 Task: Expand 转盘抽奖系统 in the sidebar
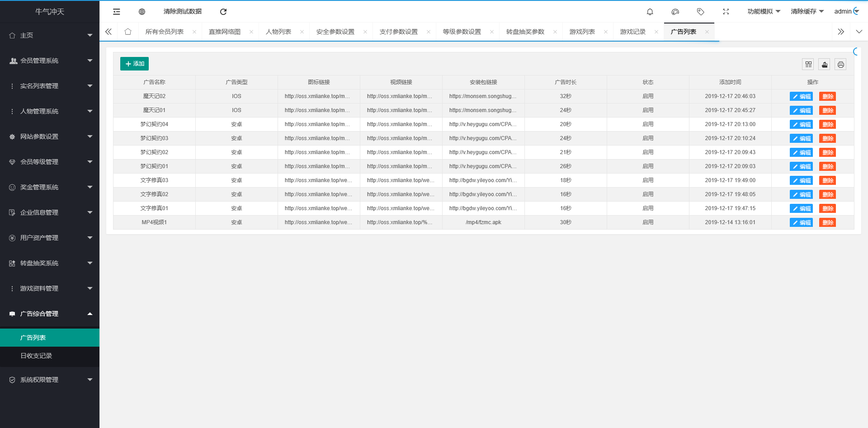point(50,263)
